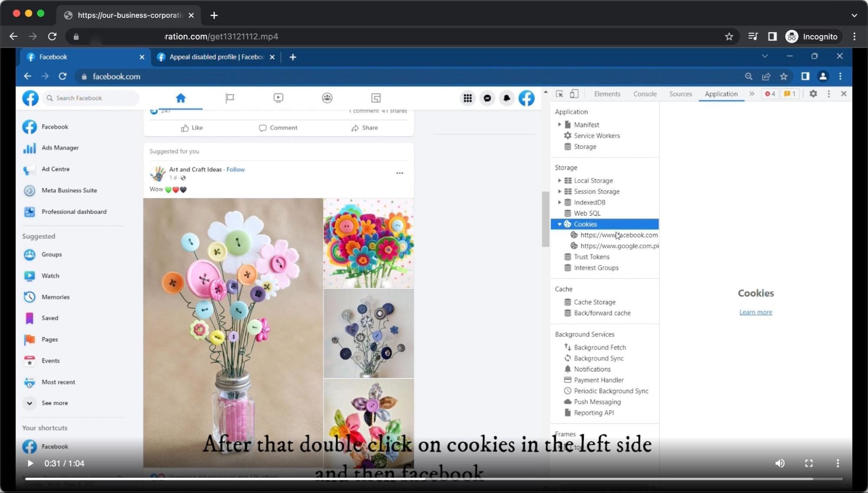Toggle the DevTools device emulation mode

[574, 94]
